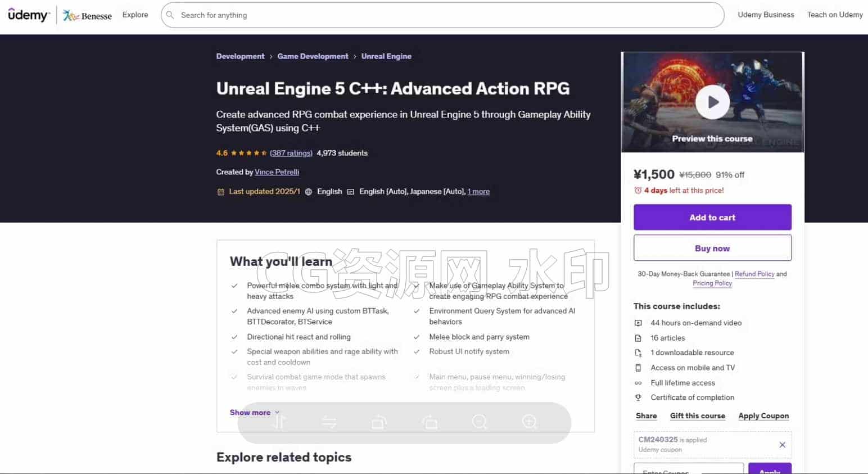868x474 pixels.
Task: Click the download icon beside downloadable resource
Action: coord(638,353)
